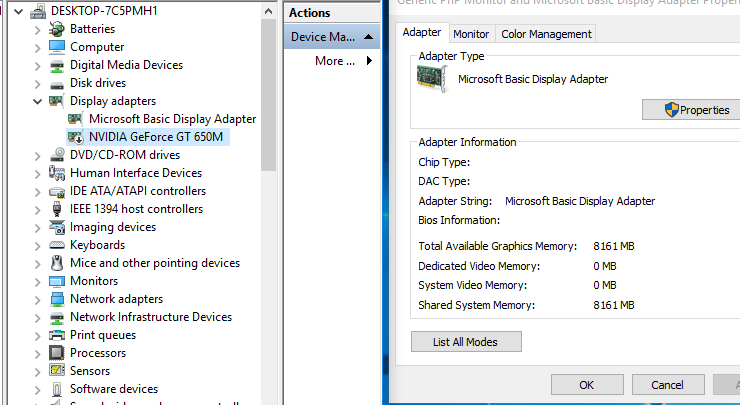Expand the Batteries node
The image size is (740, 405).
(x=38, y=30)
